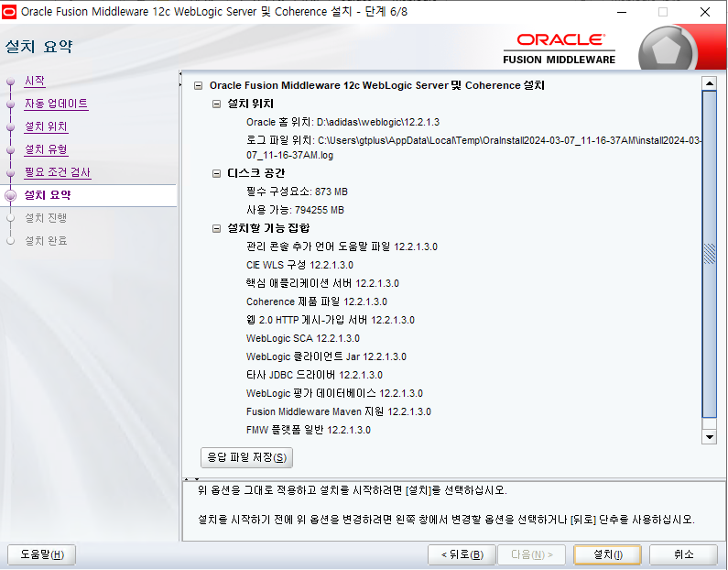Click the 설치 위치 section heading in tree
The height and width of the screenshot is (570, 728).
point(250,104)
